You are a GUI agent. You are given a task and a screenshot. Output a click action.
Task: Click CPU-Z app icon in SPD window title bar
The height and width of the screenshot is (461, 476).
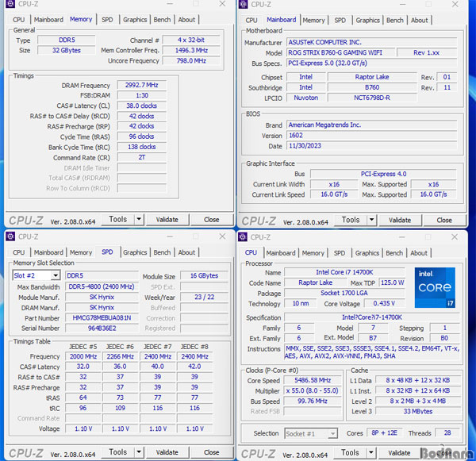pos(10,236)
